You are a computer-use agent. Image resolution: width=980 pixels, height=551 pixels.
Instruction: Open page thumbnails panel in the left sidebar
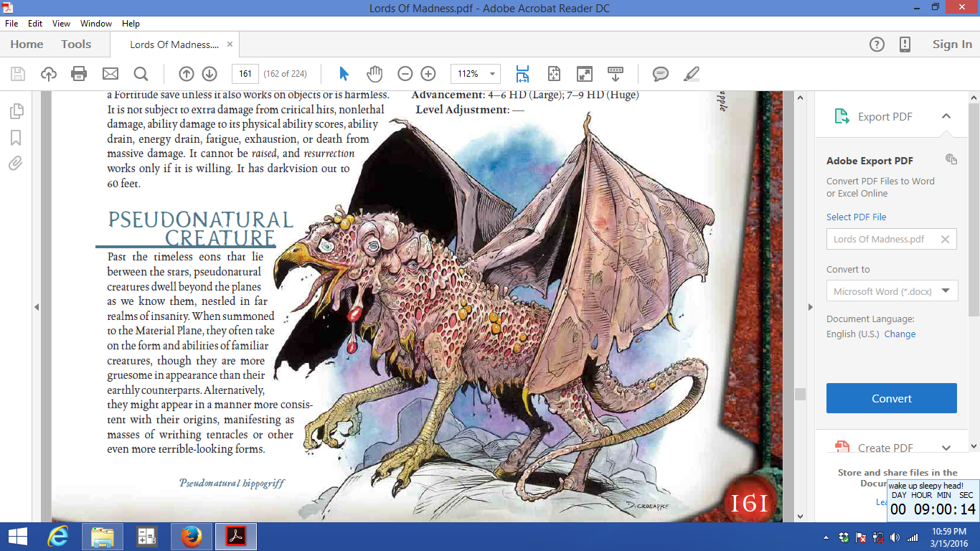click(x=16, y=111)
